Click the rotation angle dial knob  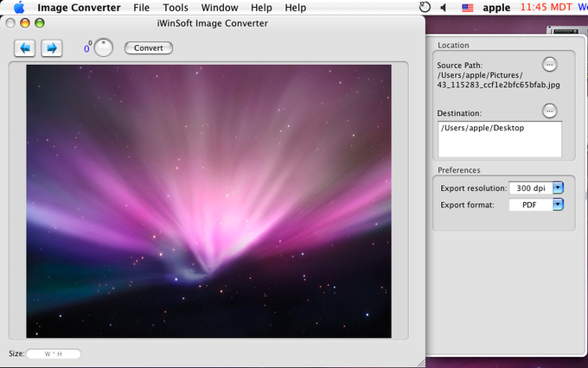(x=104, y=48)
